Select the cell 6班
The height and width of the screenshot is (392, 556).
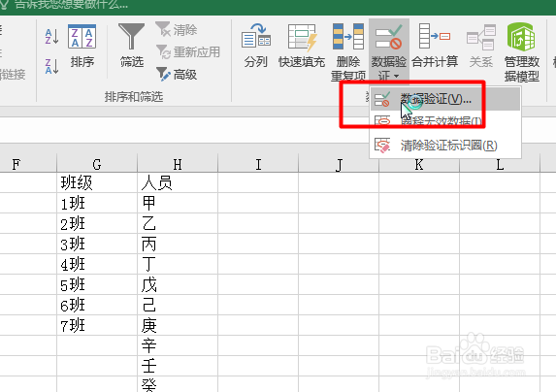(x=97, y=305)
